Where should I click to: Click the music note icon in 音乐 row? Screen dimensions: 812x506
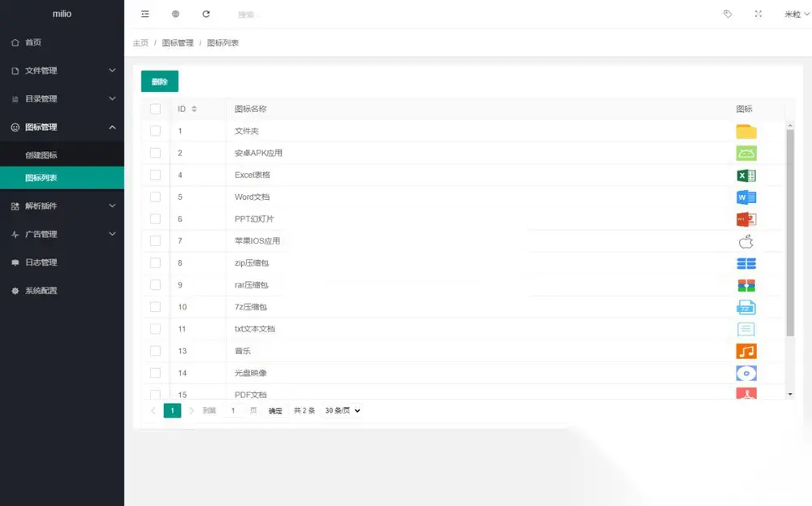pyautogui.click(x=746, y=351)
